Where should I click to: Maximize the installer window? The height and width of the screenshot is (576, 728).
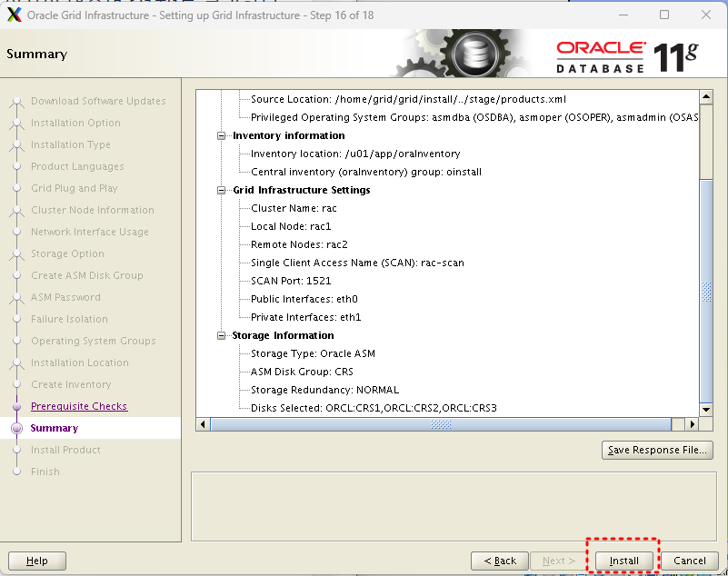pyautogui.click(x=664, y=15)
